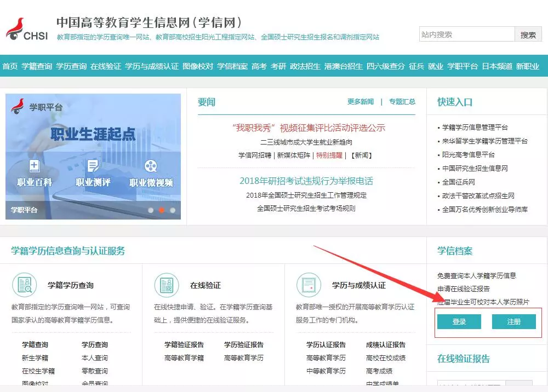Focus the 站内搜索 search input field
Screen dimensions: 548x392
[467, 34]
